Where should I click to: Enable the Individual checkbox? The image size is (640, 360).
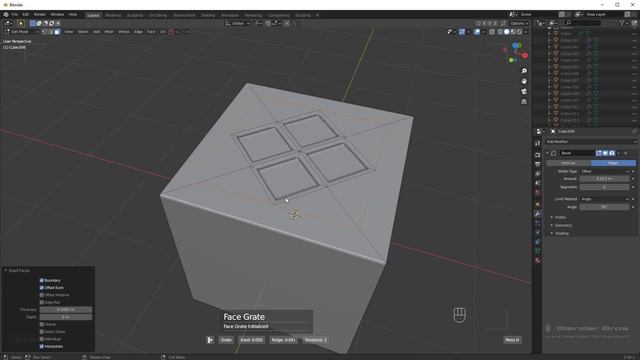click(42, 339)
